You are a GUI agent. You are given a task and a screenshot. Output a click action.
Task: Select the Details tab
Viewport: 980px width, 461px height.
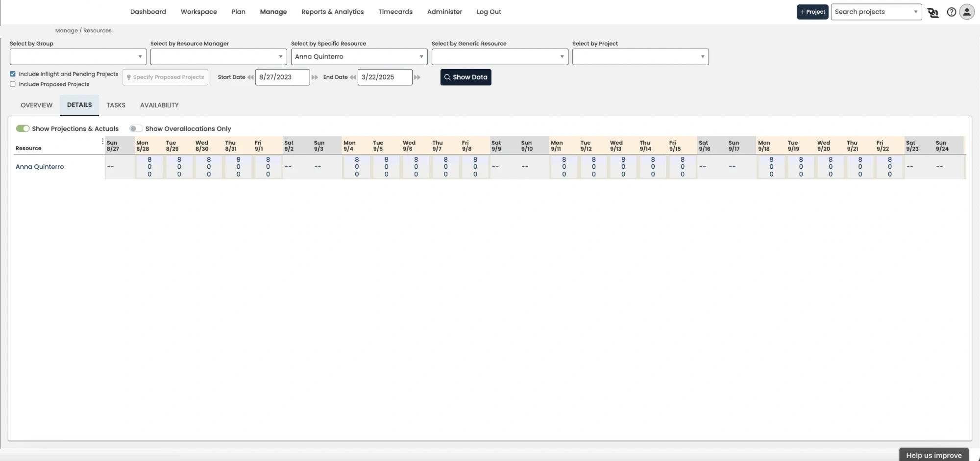pos(79,105)
